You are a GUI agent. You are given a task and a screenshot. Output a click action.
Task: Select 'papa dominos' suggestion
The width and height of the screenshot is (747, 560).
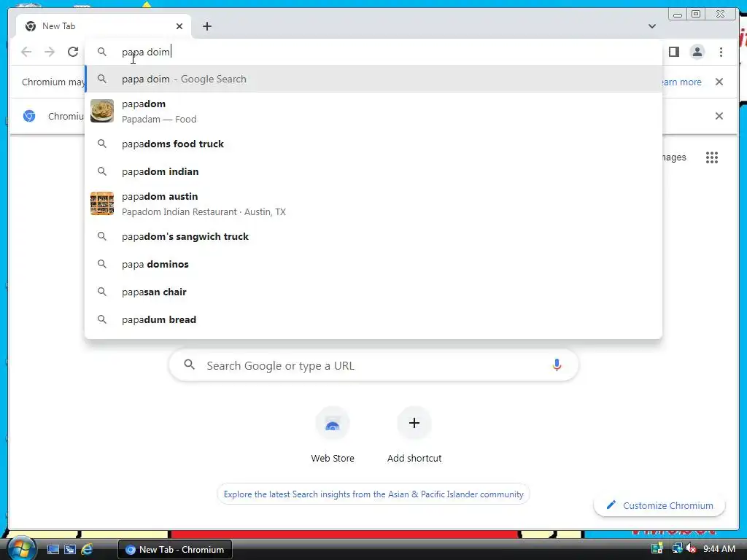tap(373, 264)
